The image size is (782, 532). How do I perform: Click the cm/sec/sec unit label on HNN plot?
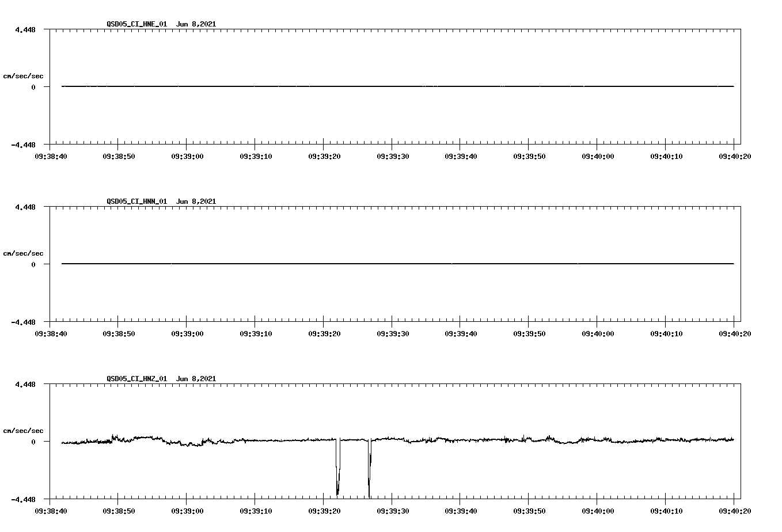point(23,253)
